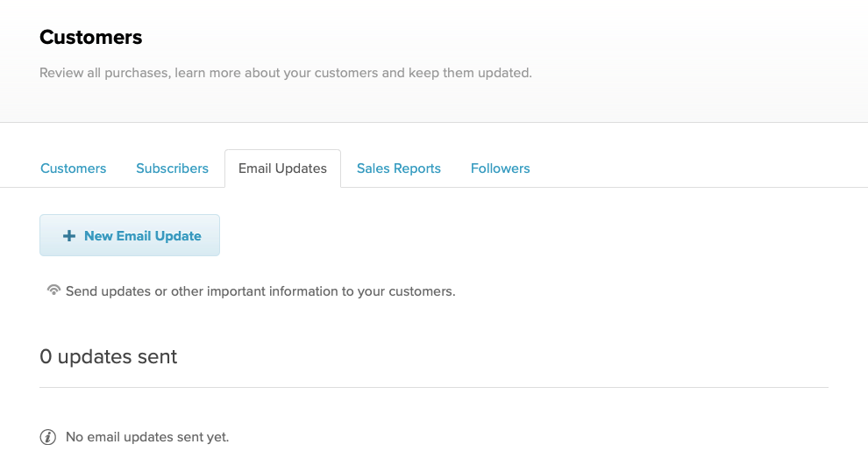Screen dimensions: 868x473
Task: Click the Customers page heading
Action: [x=91, y=37]
